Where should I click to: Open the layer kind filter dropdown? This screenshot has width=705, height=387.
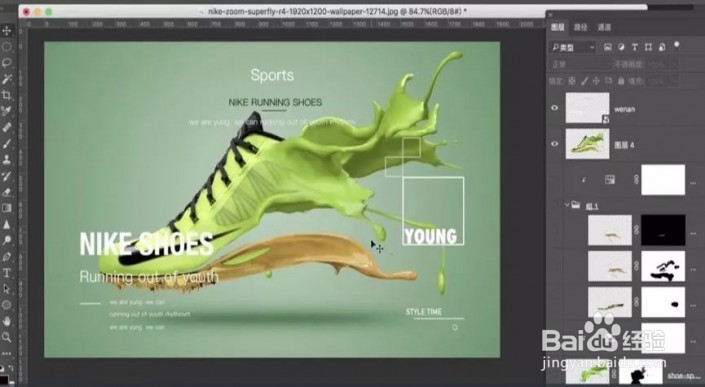point(572,47)
